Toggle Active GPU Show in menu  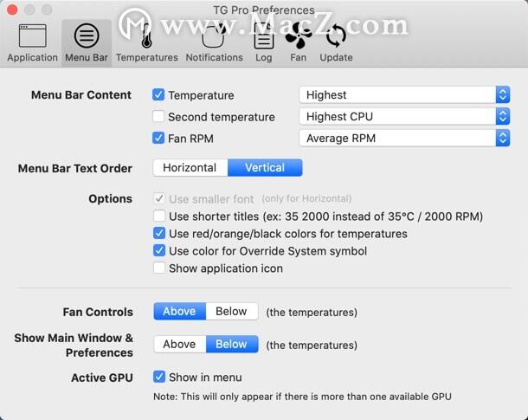pyautogui.click(x=159, y=377)
